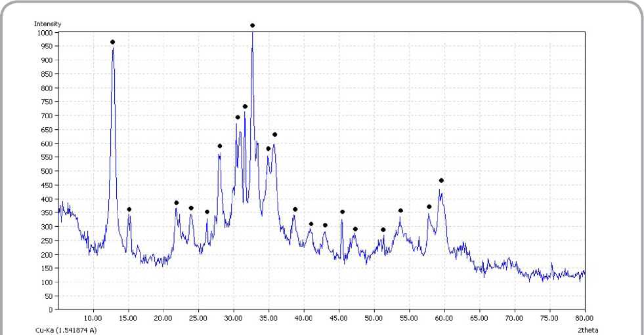The width and height of the screenshot is (644, 335).
Task: Select the y-axis value "400"
Action: [x=47, y=199]
